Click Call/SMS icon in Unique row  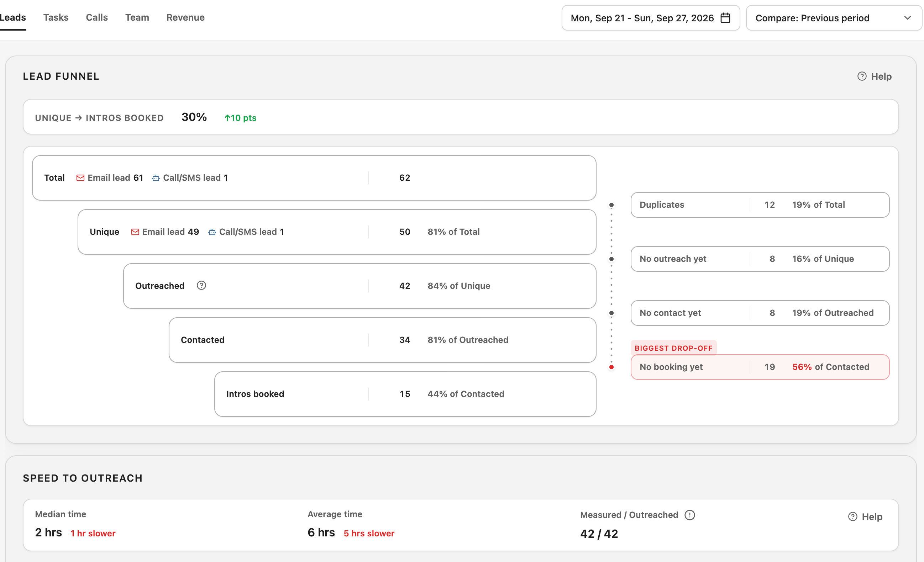click(x=212, y=232)
